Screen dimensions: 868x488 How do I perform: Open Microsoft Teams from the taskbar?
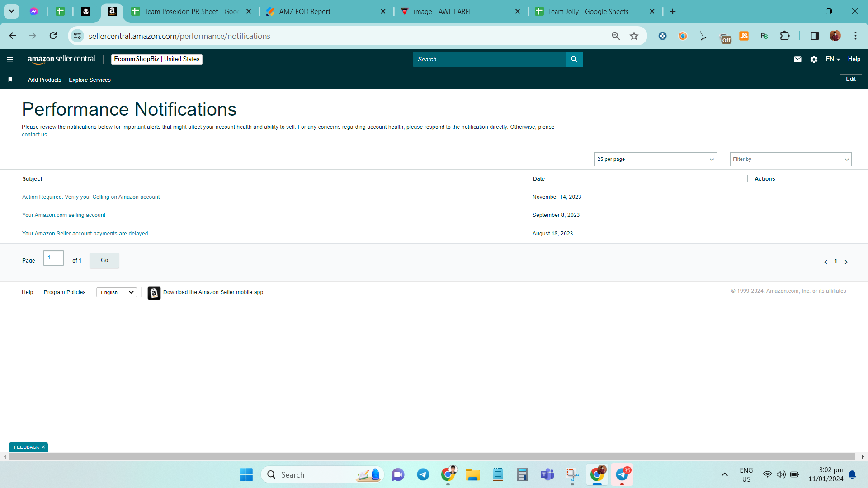click(x=547, y=474)
